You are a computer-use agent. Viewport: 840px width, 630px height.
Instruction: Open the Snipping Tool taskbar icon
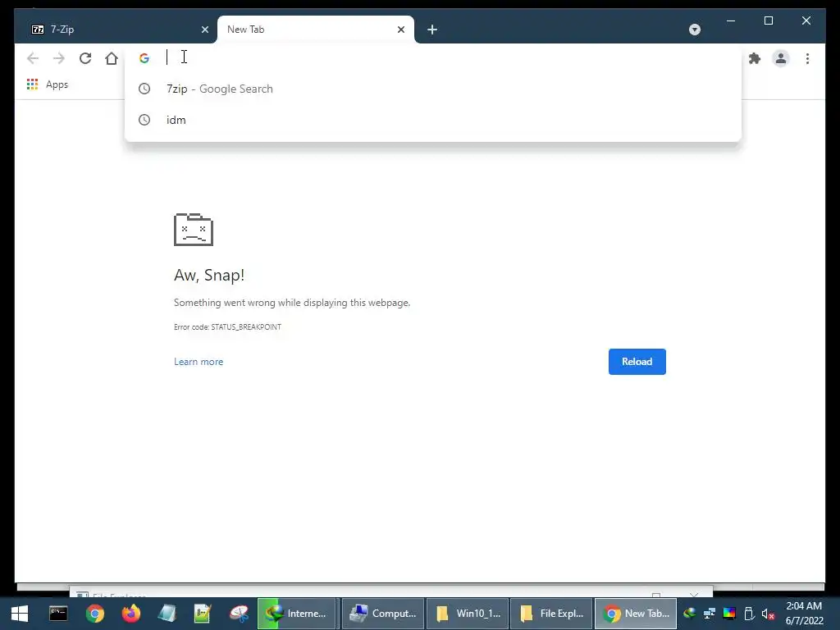click(x=239, y=614)
